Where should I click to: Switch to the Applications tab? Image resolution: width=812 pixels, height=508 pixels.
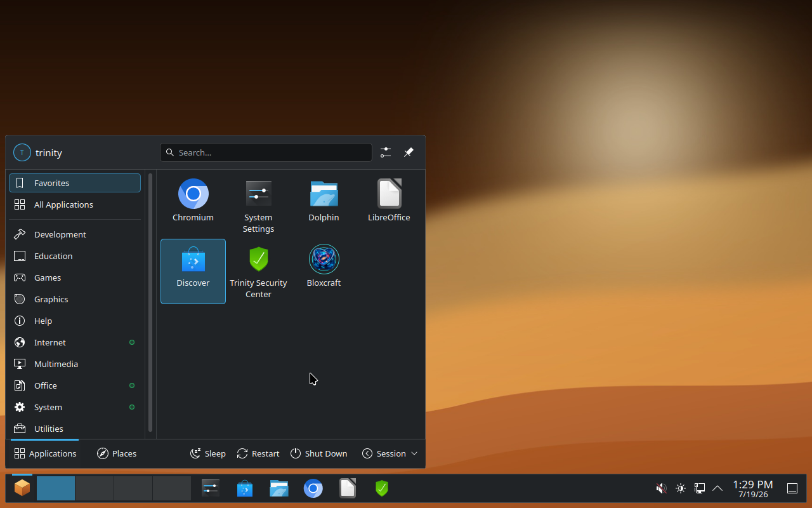point(45,453)
